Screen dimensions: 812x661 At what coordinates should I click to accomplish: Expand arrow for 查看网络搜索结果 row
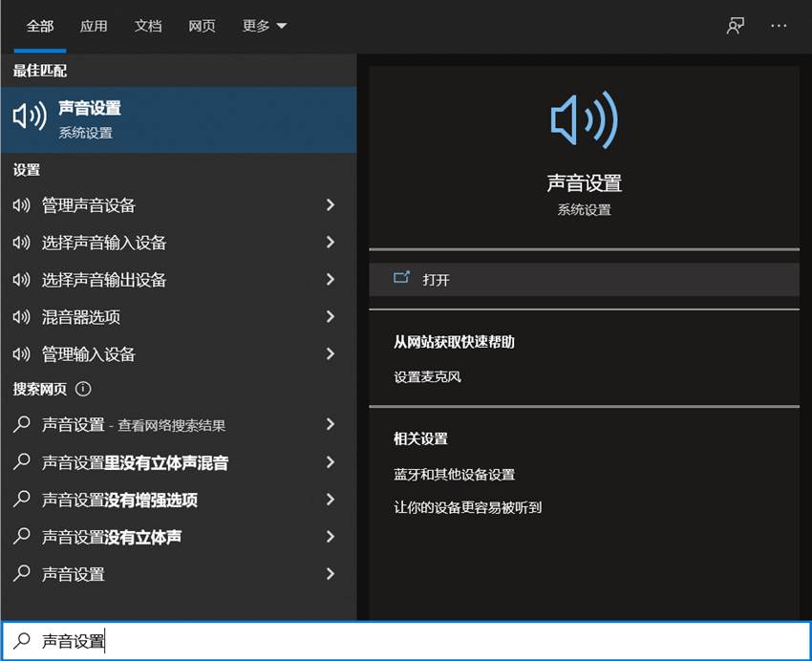330,424
